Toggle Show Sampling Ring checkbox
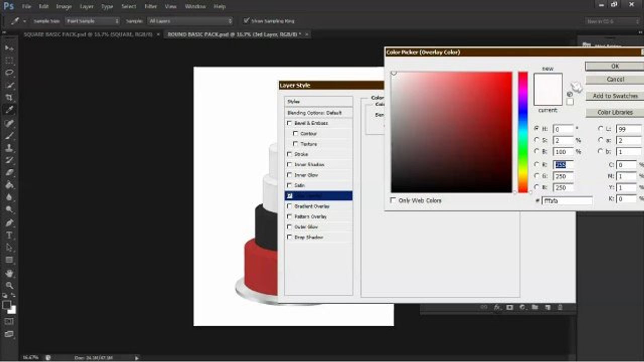 pos(246,21)
